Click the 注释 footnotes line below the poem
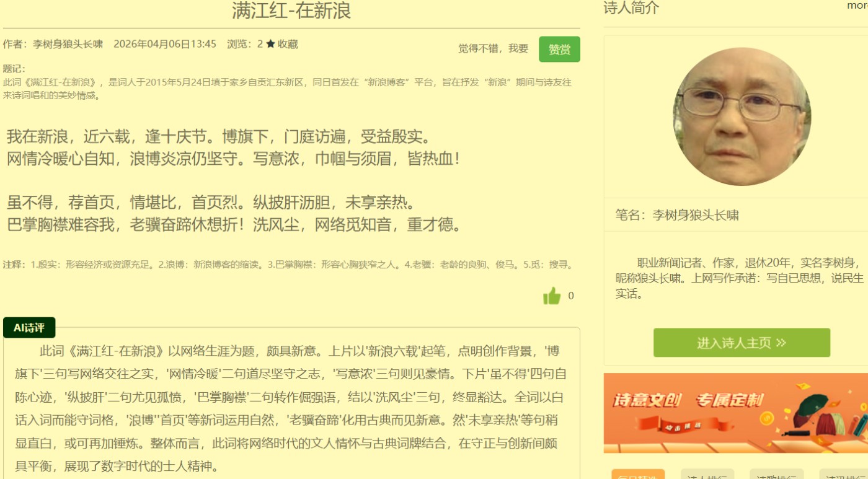 pyautogui.click(x=287, y=265)
